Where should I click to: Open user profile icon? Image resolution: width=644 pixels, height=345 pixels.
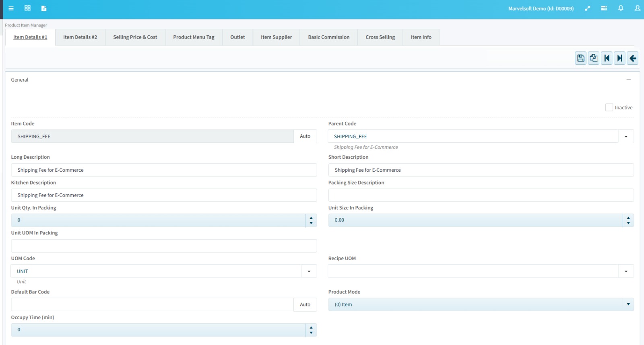pyautogui.click(x=637, y=8)
